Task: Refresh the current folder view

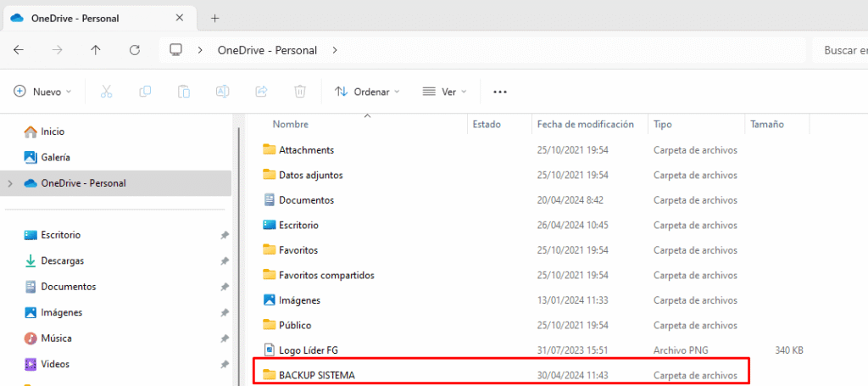Action: (134, 50)
